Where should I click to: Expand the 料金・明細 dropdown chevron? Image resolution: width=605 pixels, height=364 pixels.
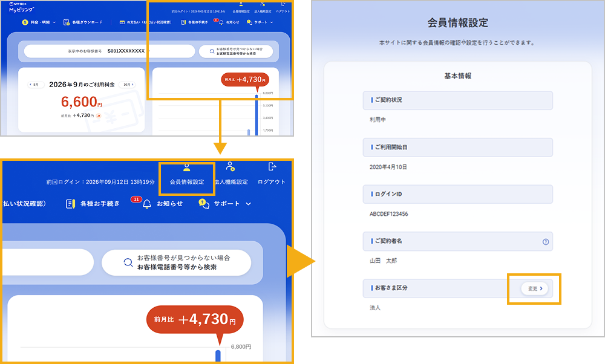[54, 22]
